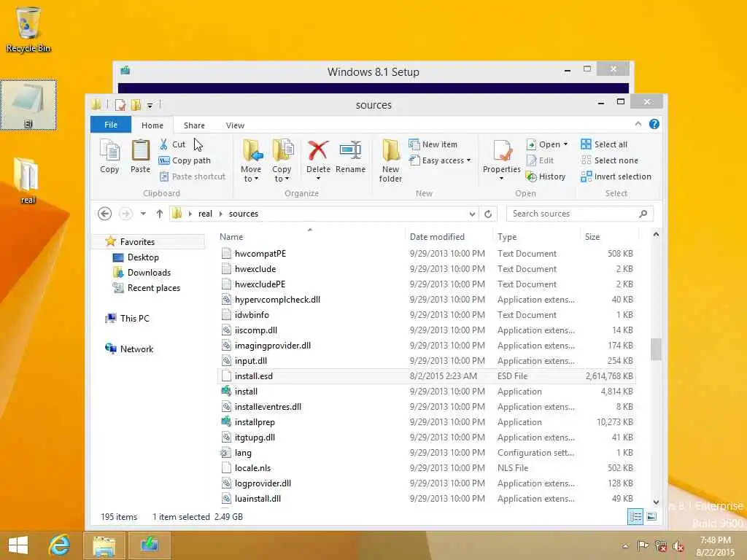
Task: Open recent locations dropdown arrow
Action: [x=143, y=214]
